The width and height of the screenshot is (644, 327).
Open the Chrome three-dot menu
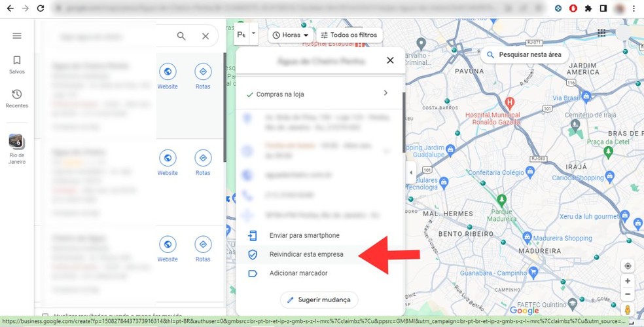tap(635, 9)
